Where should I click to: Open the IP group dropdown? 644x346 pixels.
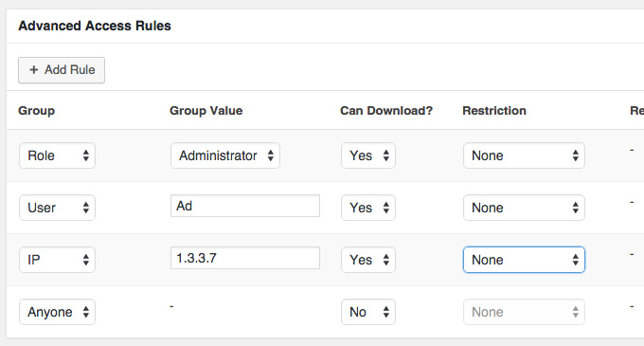click(57, 260)
